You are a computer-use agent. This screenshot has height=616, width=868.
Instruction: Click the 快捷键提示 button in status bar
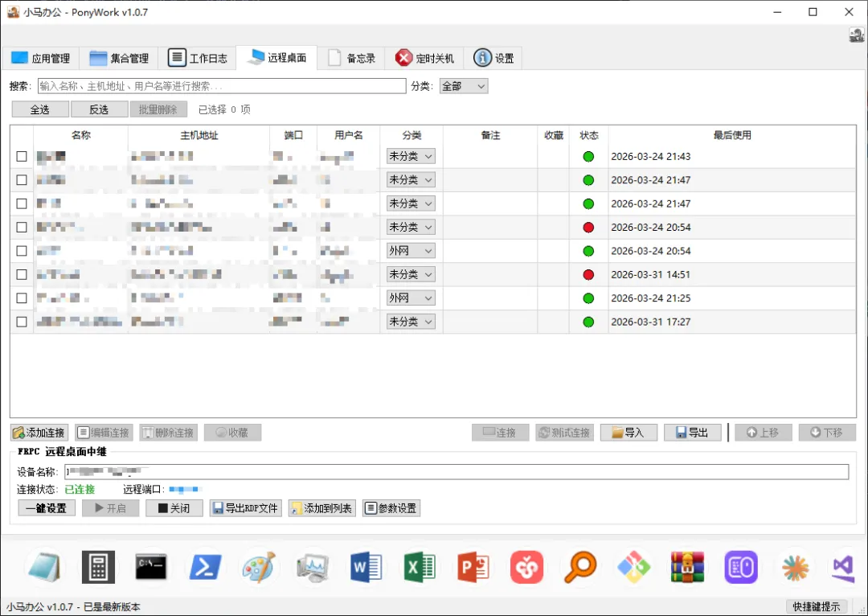click(x=817, y=606)
